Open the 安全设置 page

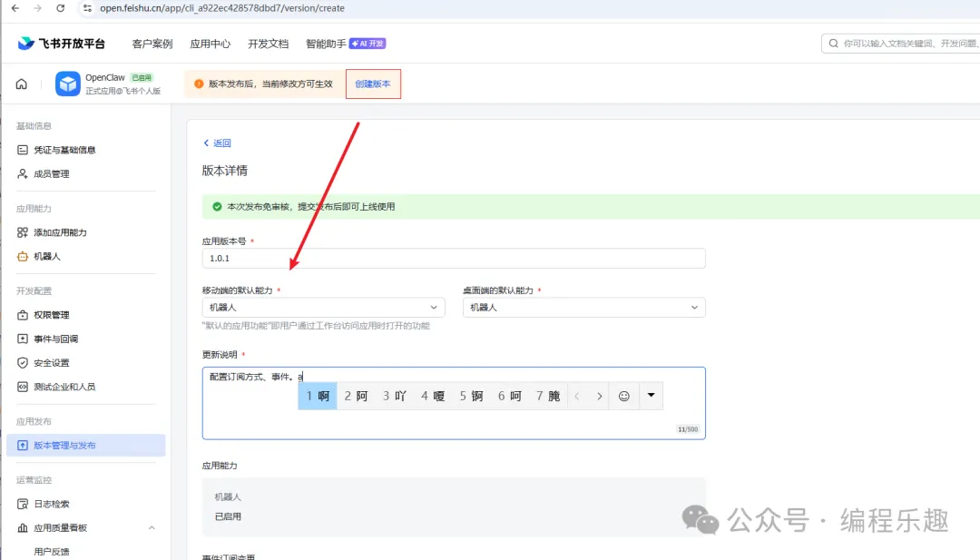[x=54, y=361]
